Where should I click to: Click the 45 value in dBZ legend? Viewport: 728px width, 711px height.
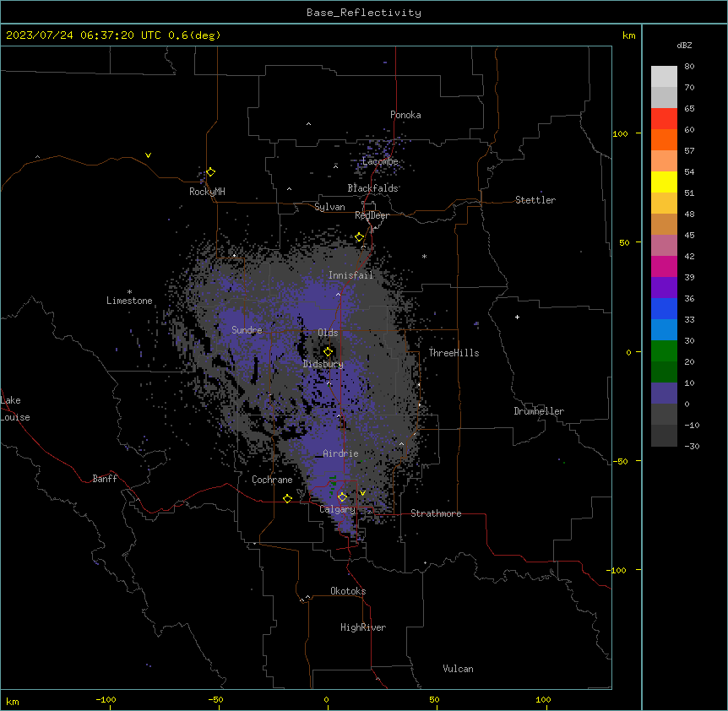pos(689,236)
